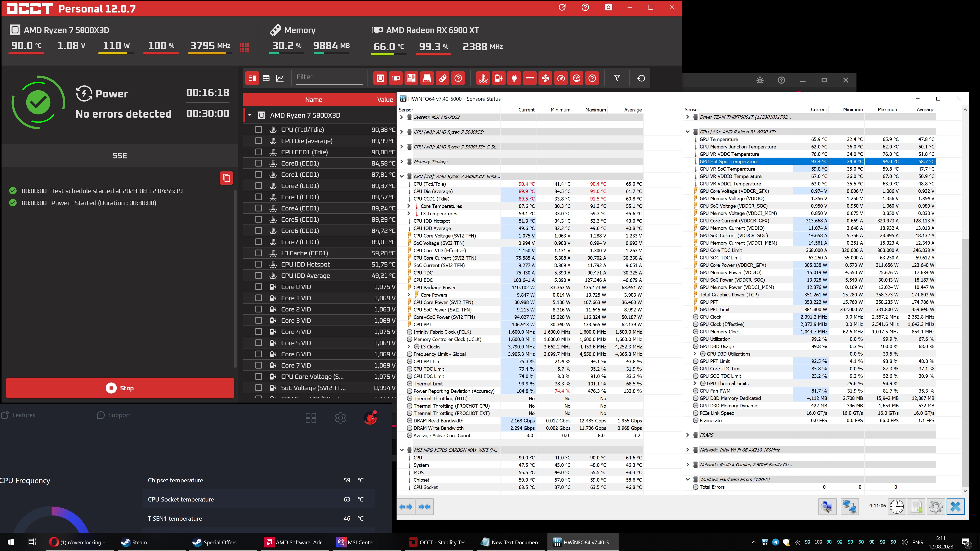Switch to graph view in OCCT monitoring
980x551 pixels.
pyautogui.click(x=280, y=78)
